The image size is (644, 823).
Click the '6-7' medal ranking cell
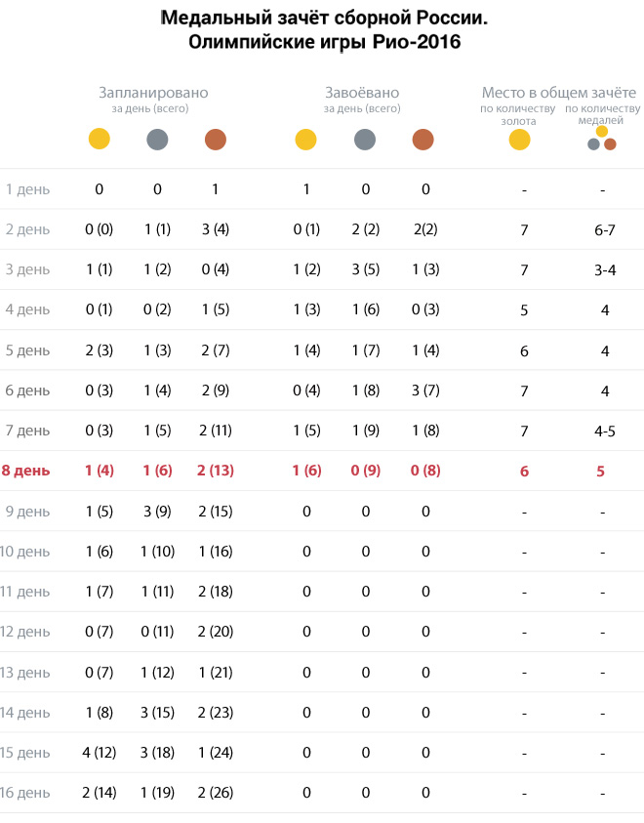pyautogui.click(x=605, y=229)
